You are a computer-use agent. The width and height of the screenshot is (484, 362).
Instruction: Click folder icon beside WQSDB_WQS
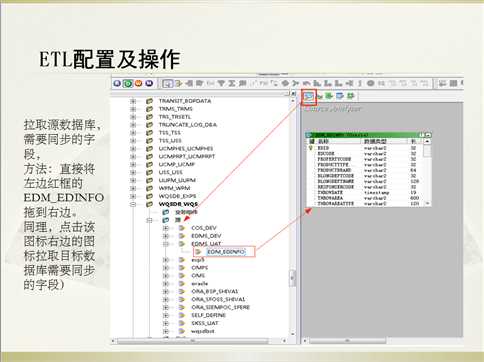pos(149,204)
